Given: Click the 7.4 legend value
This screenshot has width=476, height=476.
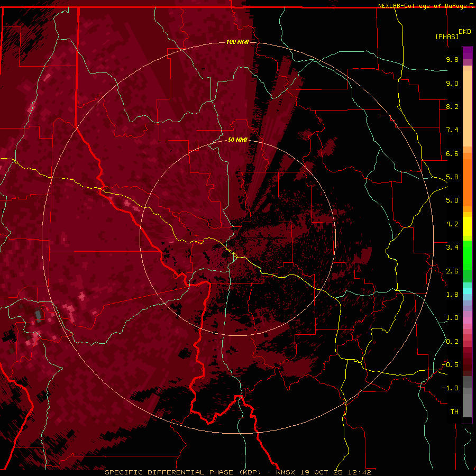Looking at the screenshot, I should pos(452,130).
